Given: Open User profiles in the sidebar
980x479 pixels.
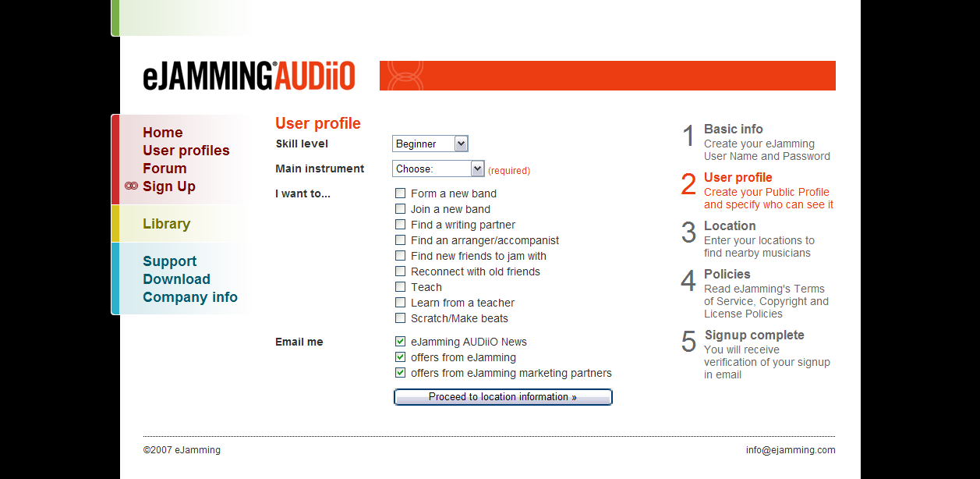Looking at the screenshot, I should click(186, 151).
